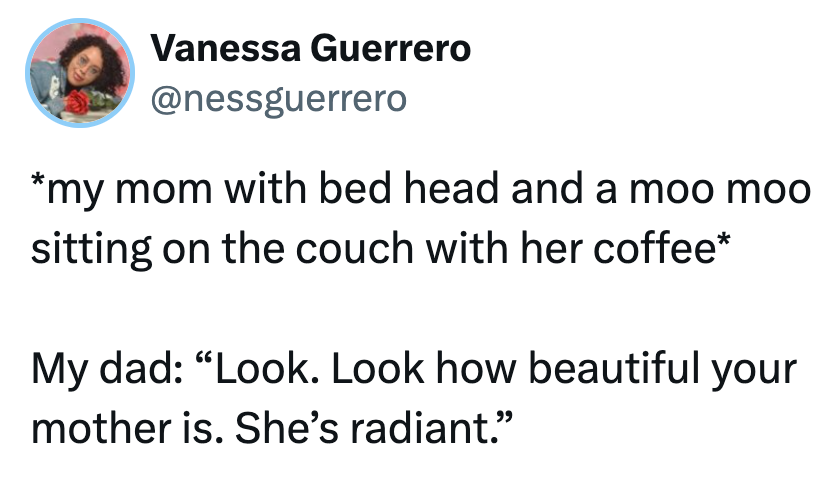
Task: Click the word "She's" in the last line
Action: point(276,427)
